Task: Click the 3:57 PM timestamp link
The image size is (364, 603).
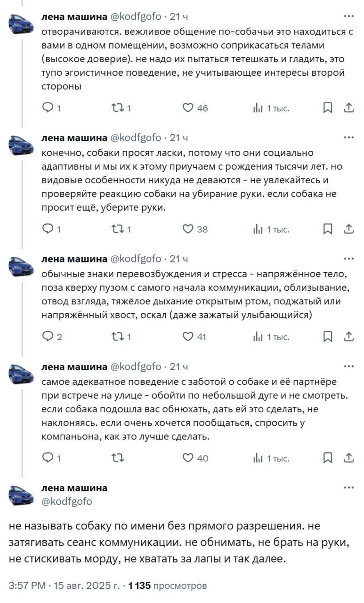Action: [x=28, y=586]
